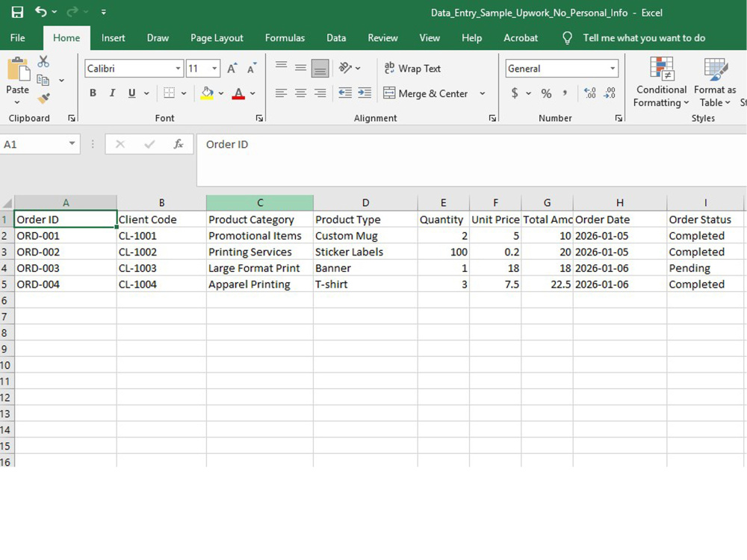Open the font size 11 dropdown
The height and width of the screenshot is (560, 747).
214,69
